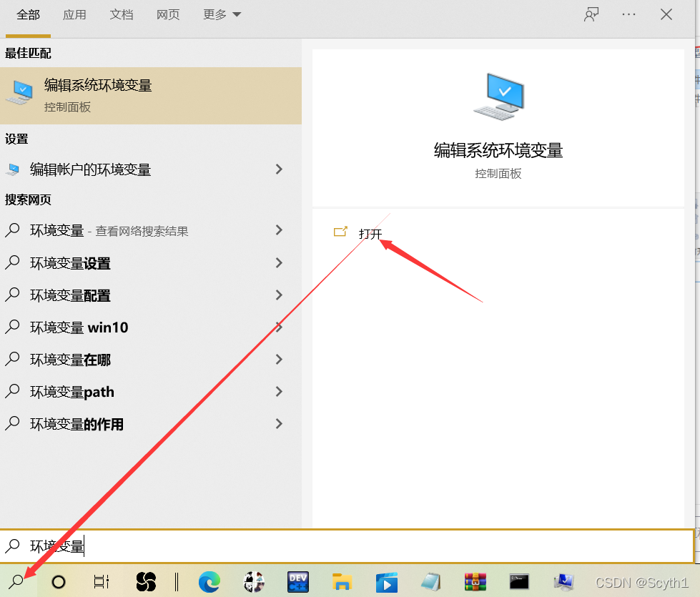
Task: Choose web suggestion 环境变量在哪
Action: [151, 359]
